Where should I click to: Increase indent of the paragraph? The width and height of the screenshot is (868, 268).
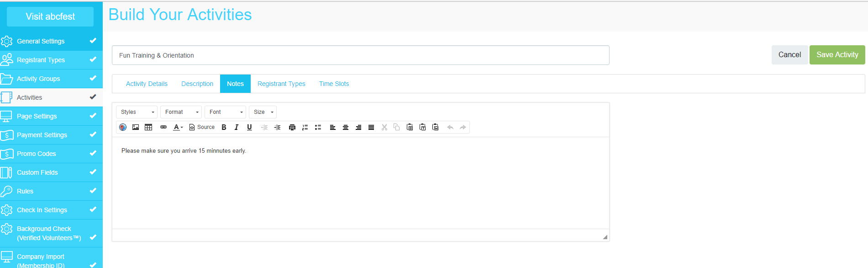(x=277, y=127)
